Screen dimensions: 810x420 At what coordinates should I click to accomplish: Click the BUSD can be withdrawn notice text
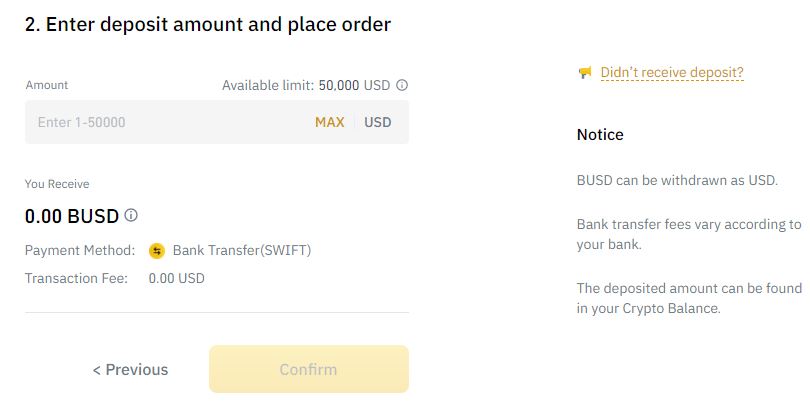click(x=677, y=180)
